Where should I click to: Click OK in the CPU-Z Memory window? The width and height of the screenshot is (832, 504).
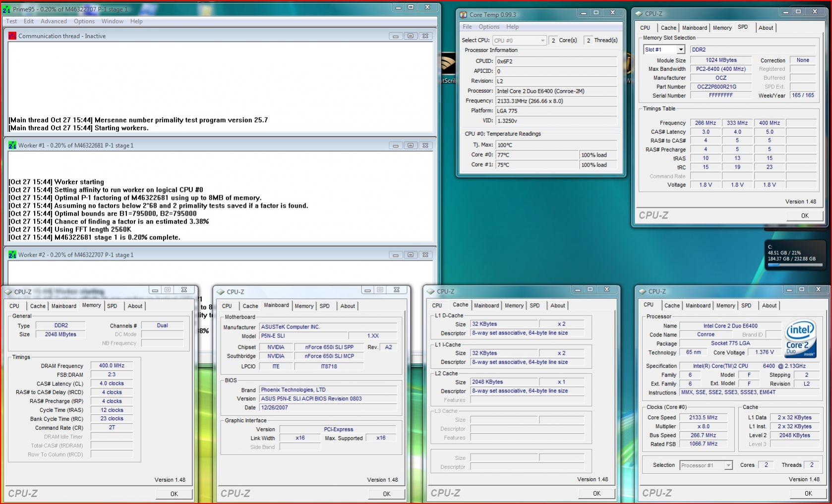click(174, 494)
